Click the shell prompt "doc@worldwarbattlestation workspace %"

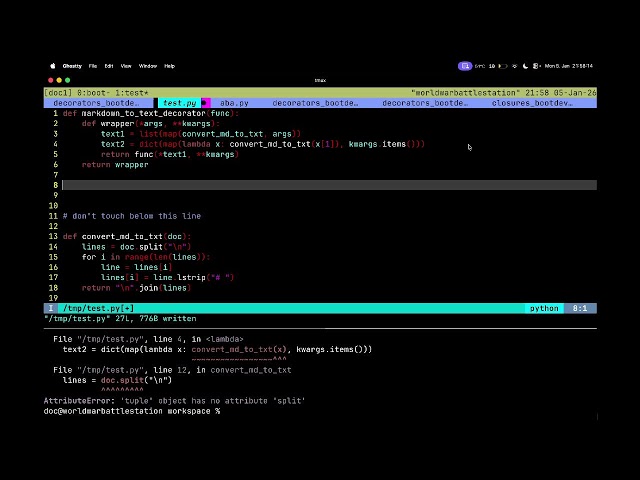[132, 411]
